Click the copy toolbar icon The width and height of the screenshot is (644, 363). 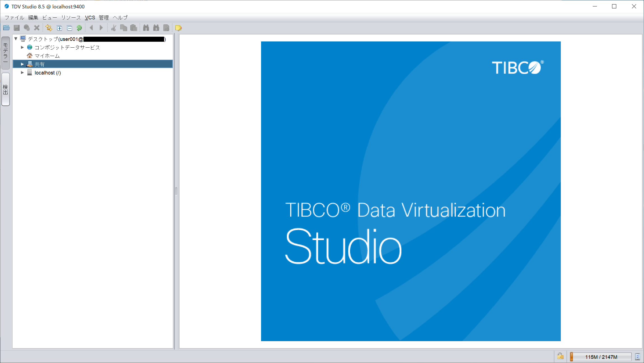click(124, 28)
